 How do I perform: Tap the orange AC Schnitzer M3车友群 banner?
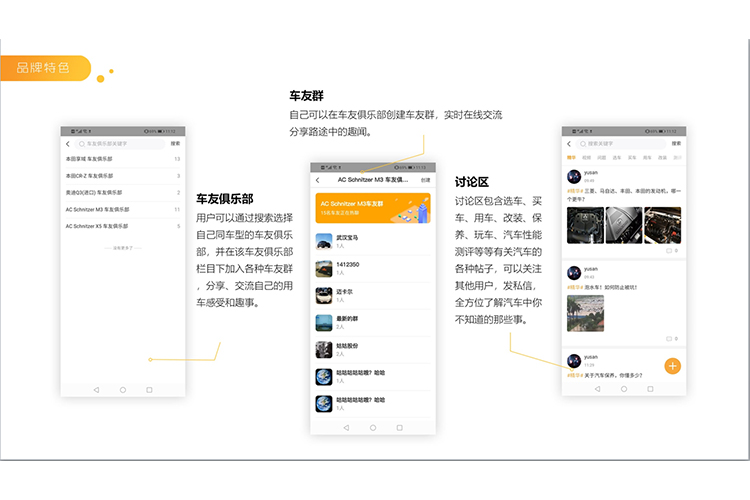tap(373, 208)
